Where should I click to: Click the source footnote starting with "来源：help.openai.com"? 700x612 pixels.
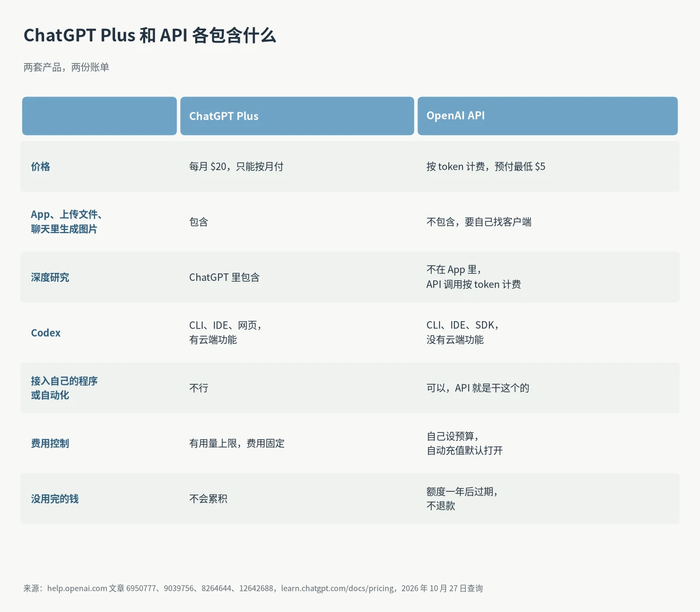click(253, 588)
